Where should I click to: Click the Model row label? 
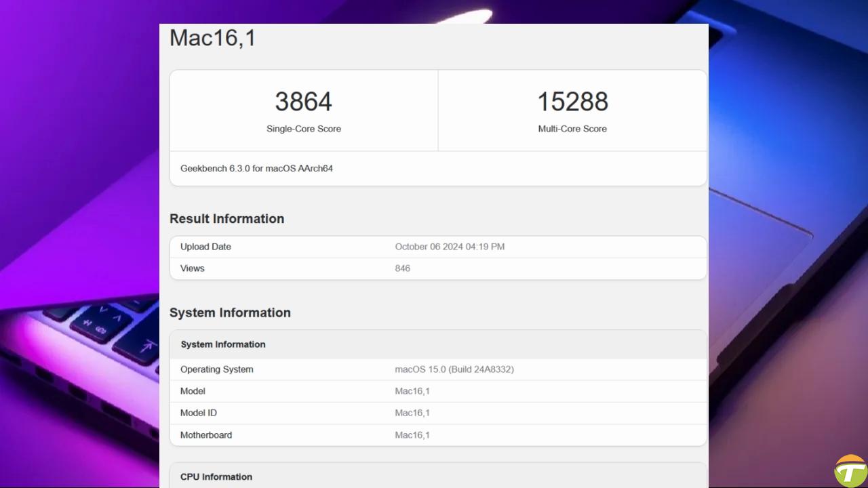(x=193, y=391)
